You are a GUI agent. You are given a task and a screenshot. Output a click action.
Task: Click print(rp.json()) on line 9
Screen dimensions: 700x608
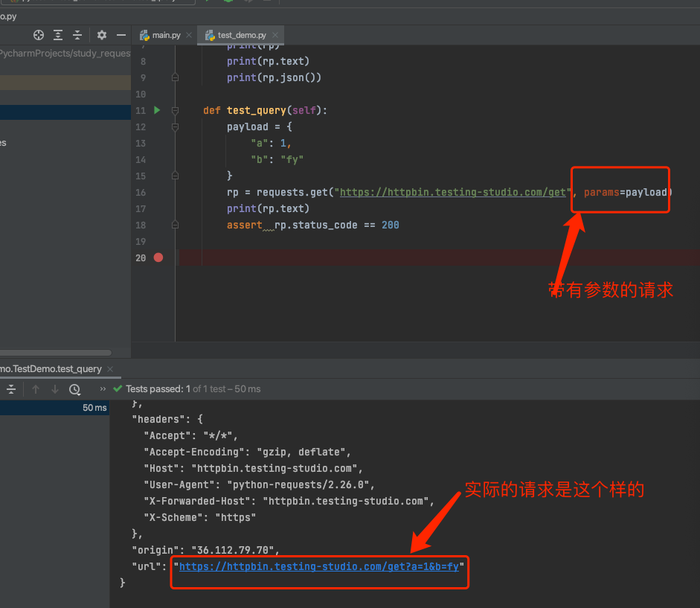coord(274,77)
